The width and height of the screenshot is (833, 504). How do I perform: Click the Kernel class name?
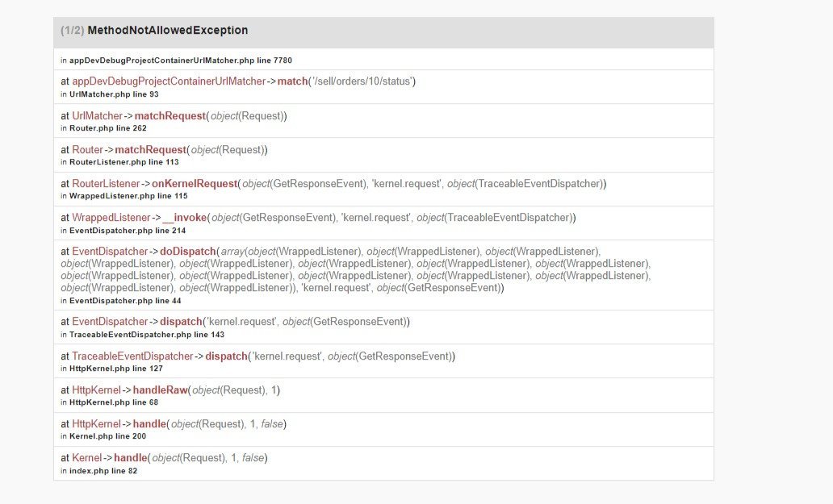[86, 458]
